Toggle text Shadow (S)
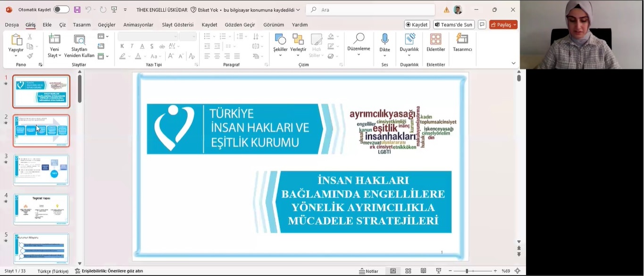Viewport: 644px width, 276px height. [151, 46]
